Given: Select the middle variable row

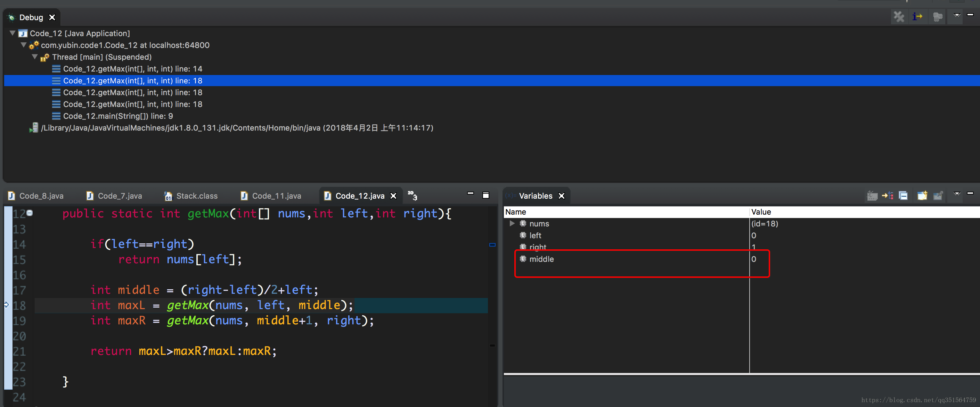Looking at the screenshot, I should click(541, 259).
